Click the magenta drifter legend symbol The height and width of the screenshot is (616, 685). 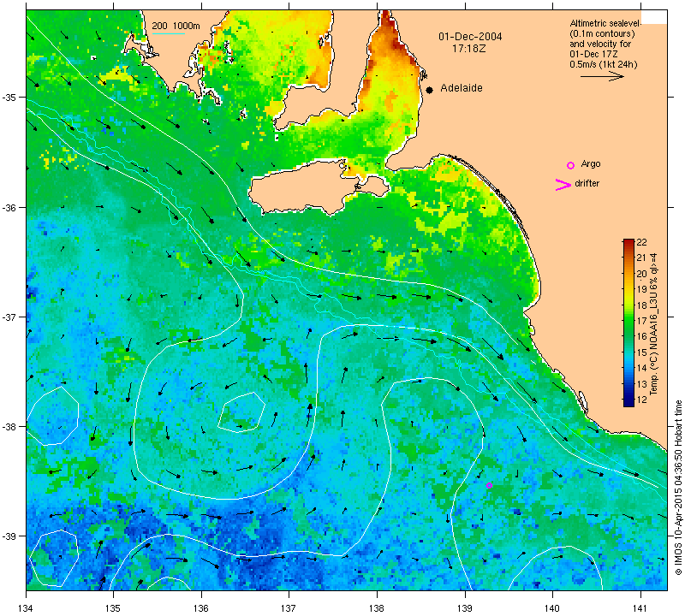pos(563,185)
